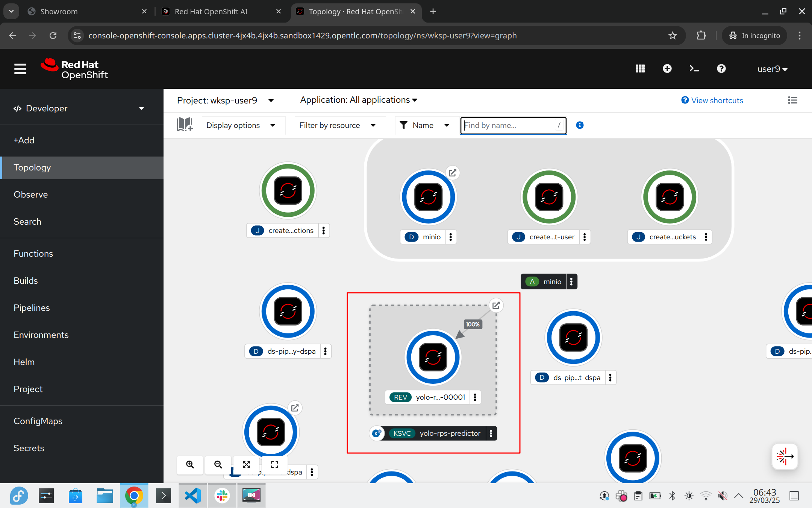Click the View shortcuts link
Viewport: 812px width, 508px height.
coord(712,100)
